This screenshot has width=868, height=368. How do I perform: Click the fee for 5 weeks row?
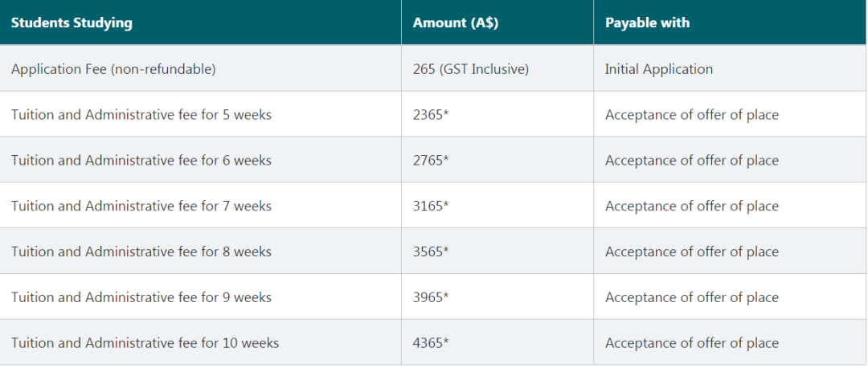click(x=434, y=115)
